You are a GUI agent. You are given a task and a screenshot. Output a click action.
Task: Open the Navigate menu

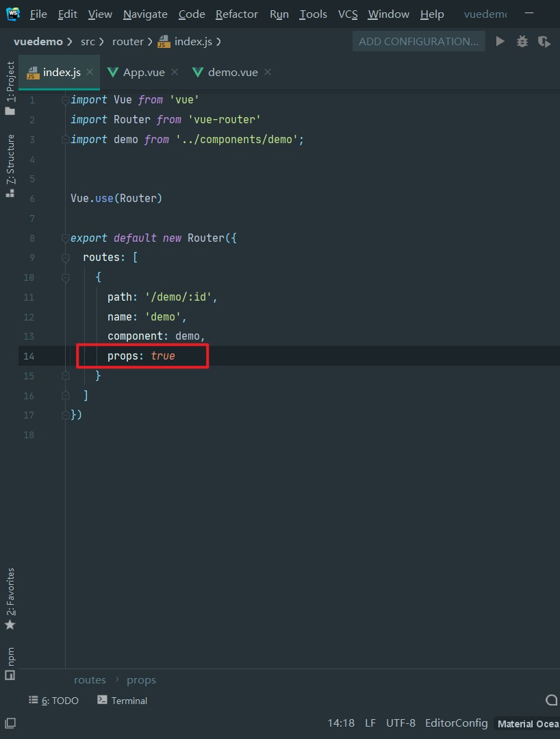[145, 14]
